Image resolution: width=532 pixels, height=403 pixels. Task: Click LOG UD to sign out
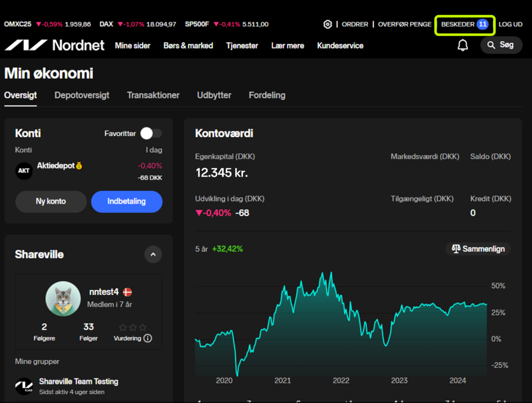coord(511,24)
